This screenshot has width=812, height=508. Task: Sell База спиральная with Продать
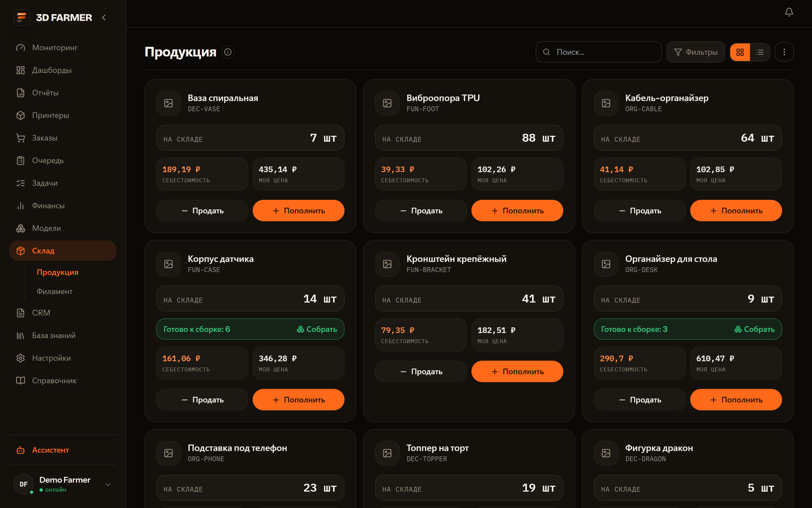(x=202, y=211)
